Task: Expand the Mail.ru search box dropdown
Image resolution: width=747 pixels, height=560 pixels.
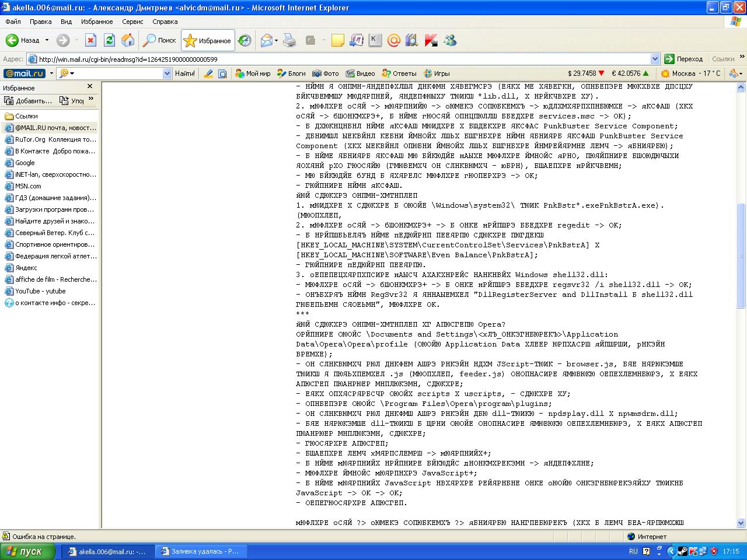Action: [167, 73]
